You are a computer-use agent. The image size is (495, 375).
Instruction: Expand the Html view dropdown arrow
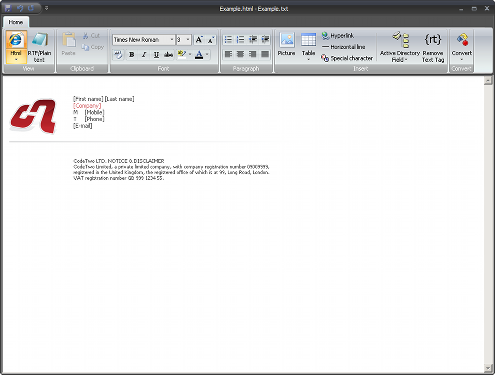click(x=16, y=60)
